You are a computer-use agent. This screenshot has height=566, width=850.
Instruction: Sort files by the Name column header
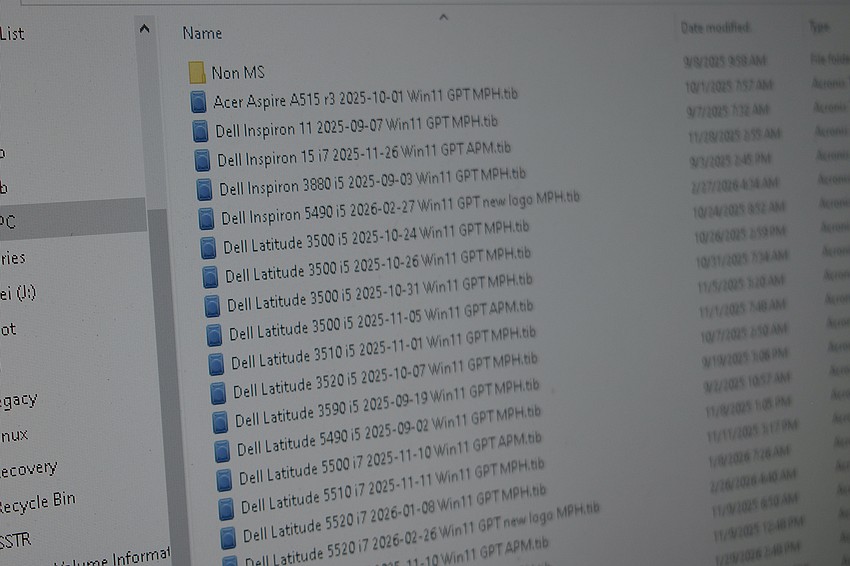tap(202, 33)
